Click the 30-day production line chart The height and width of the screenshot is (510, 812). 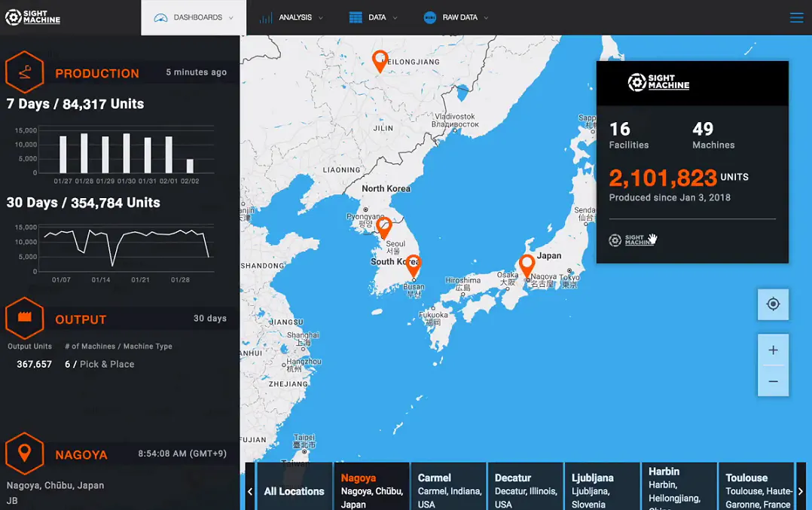pos(126,249)
